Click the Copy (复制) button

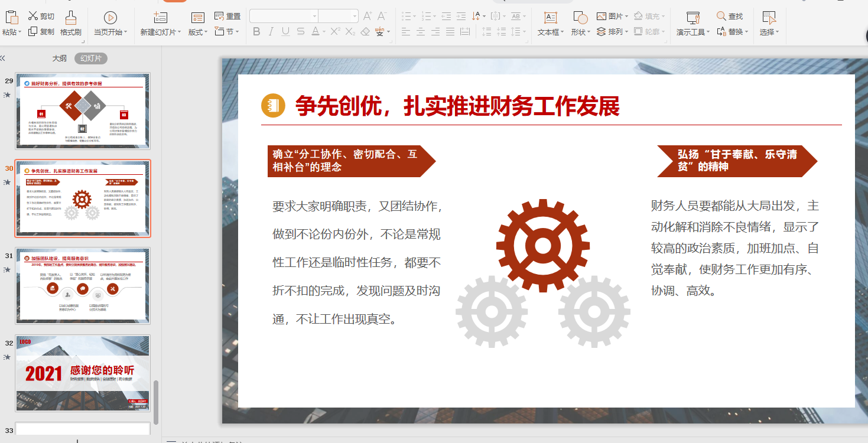(41, 32)
